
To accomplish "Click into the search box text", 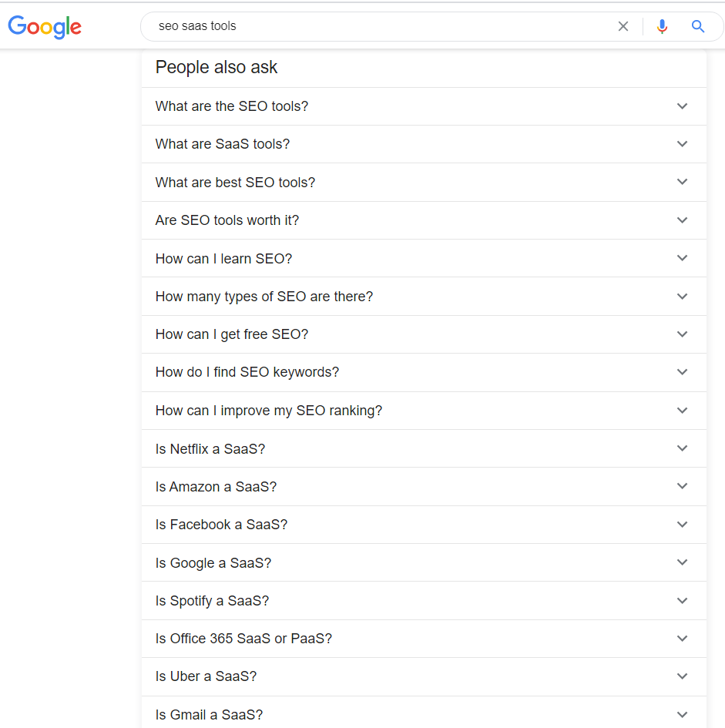I will point(197,26).
